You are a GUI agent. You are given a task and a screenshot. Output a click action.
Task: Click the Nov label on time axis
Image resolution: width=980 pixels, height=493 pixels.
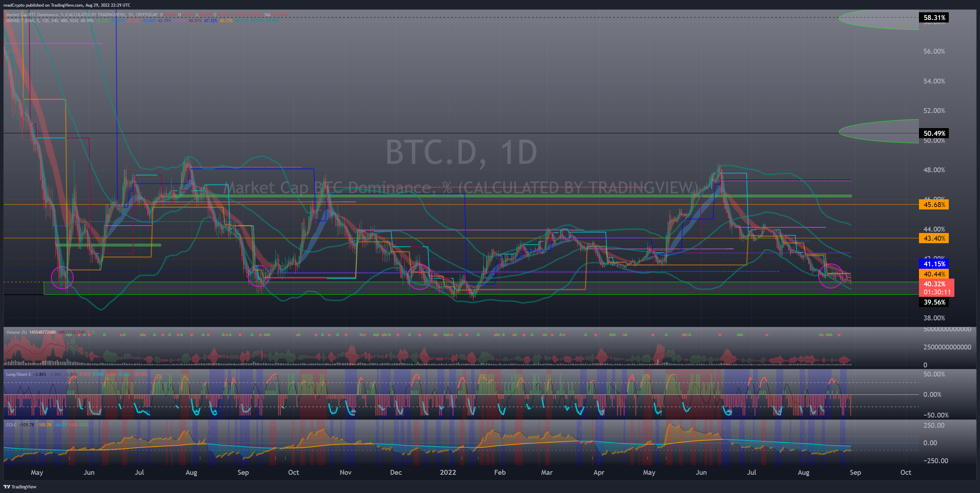point(345,472)
